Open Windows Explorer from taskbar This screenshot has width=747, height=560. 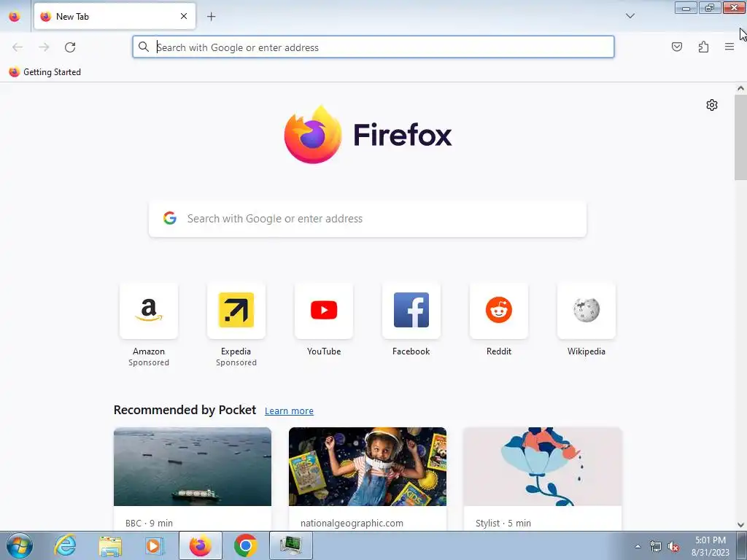click(110, 545)
